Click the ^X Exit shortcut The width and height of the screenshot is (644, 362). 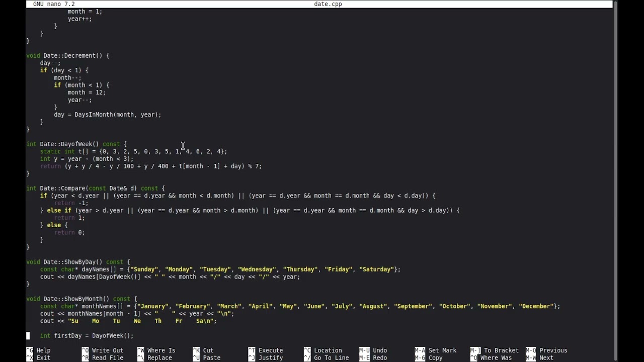(x=38, y=358)
